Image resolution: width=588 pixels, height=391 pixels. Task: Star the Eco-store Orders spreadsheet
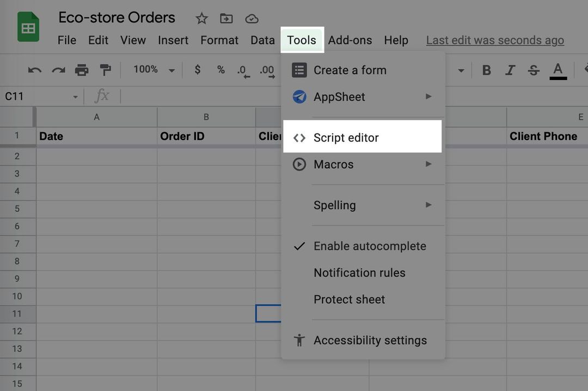point(201,18)
